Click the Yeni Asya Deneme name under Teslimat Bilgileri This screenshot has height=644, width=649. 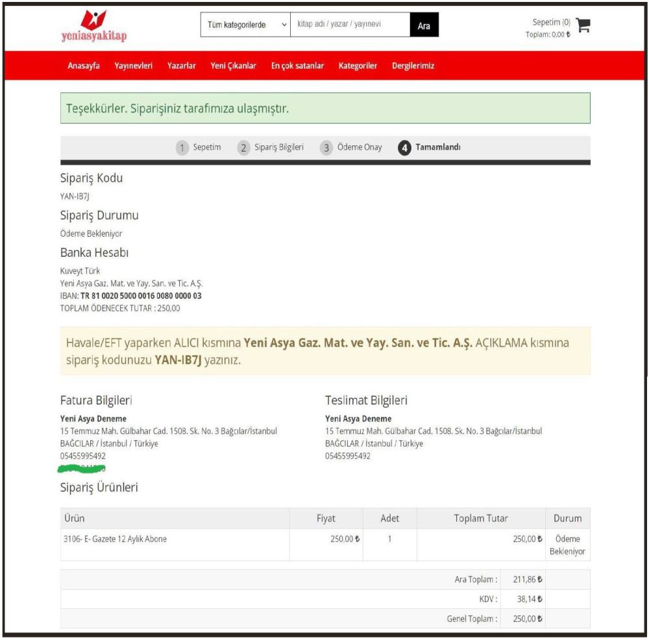pyautogui.click(x=358, y=418)
